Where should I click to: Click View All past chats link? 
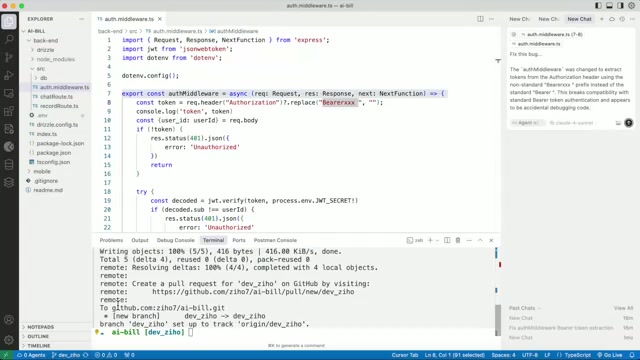[x=623, y=308]
